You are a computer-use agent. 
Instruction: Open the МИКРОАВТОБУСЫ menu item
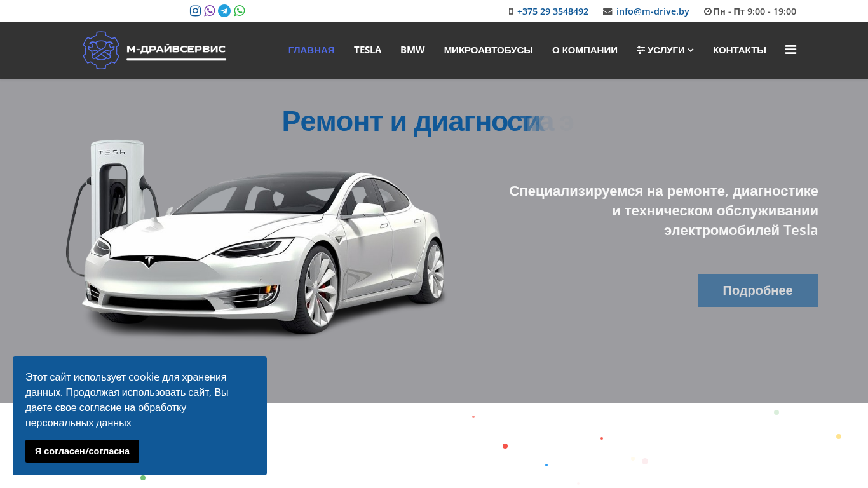(489, 50)
